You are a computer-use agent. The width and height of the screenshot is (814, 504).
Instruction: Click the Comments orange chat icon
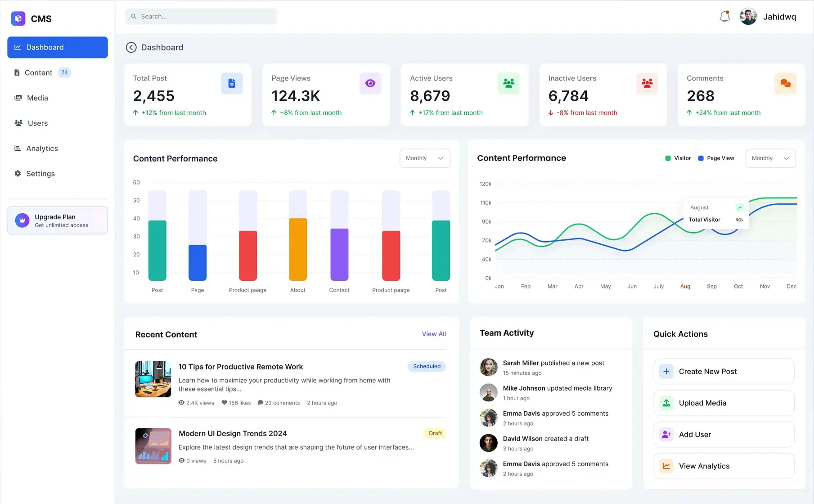(785, 83)
